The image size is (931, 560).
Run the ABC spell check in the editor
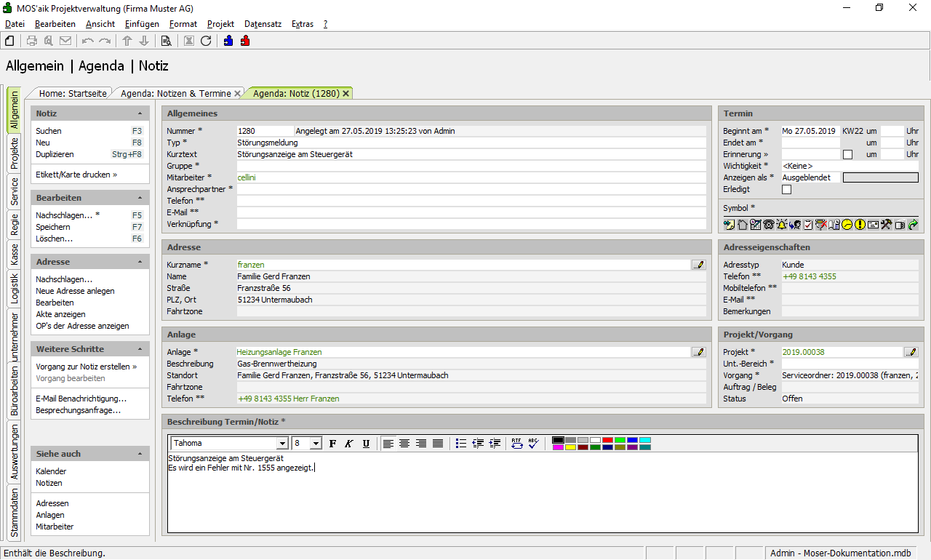click(533, 444)
